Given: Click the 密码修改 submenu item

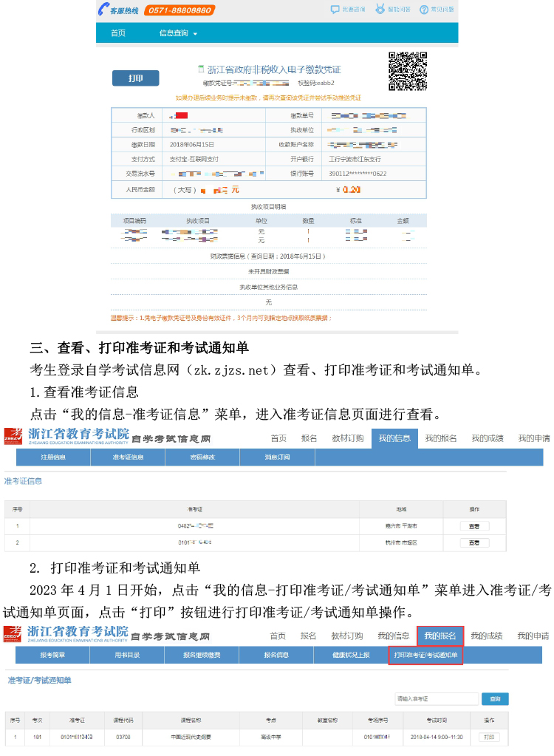Looking at the screenshot, I should 202,457.
